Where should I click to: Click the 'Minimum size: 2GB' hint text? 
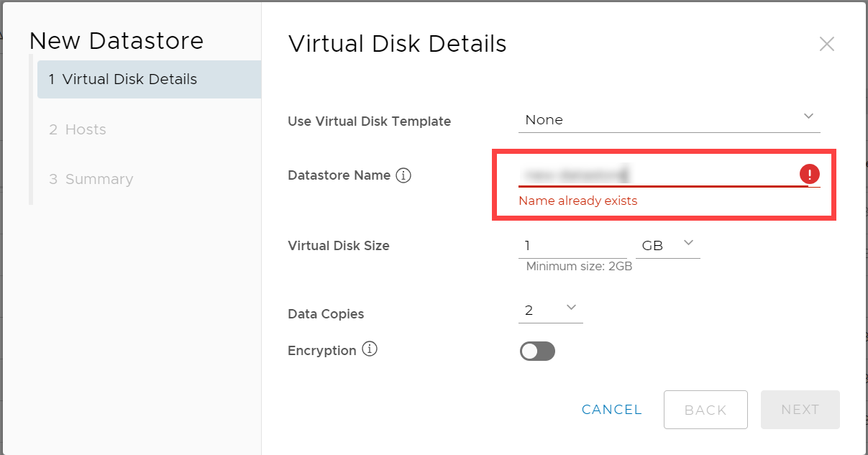point(579,267)
